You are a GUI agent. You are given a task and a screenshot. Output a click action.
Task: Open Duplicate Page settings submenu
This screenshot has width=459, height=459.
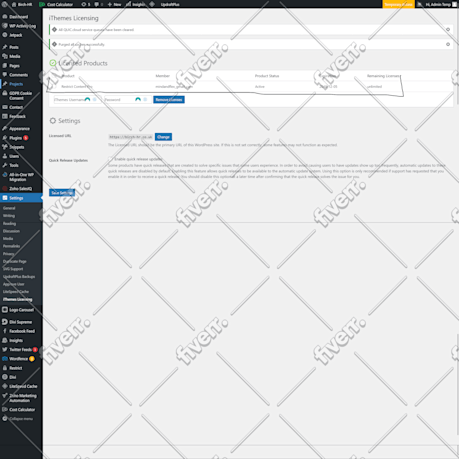coord(15,261)
